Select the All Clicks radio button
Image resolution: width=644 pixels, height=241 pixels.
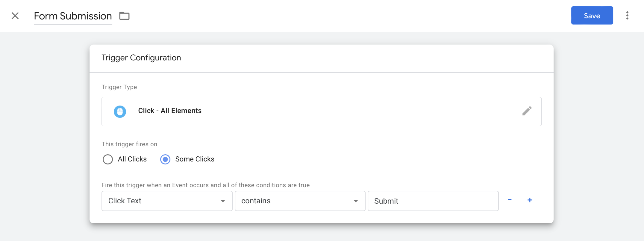click(108, 159)
